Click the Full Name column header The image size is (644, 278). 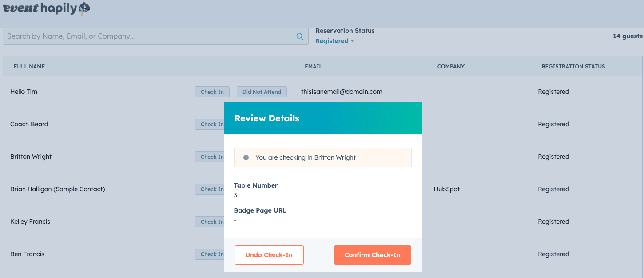pos(29,67)
